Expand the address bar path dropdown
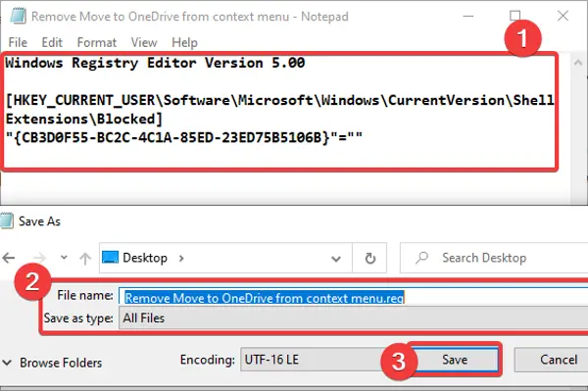The height and width of the screenshot is (391, 588). coord(336,259)
